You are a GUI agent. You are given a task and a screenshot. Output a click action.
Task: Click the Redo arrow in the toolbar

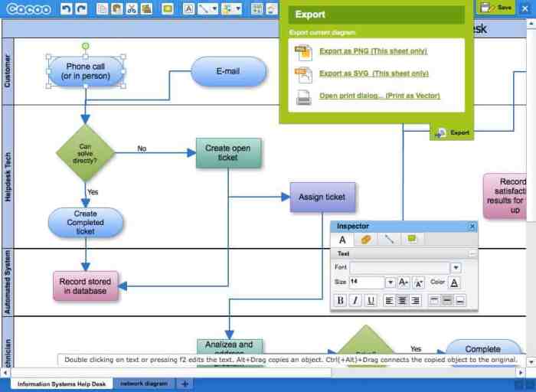point(80,8)
